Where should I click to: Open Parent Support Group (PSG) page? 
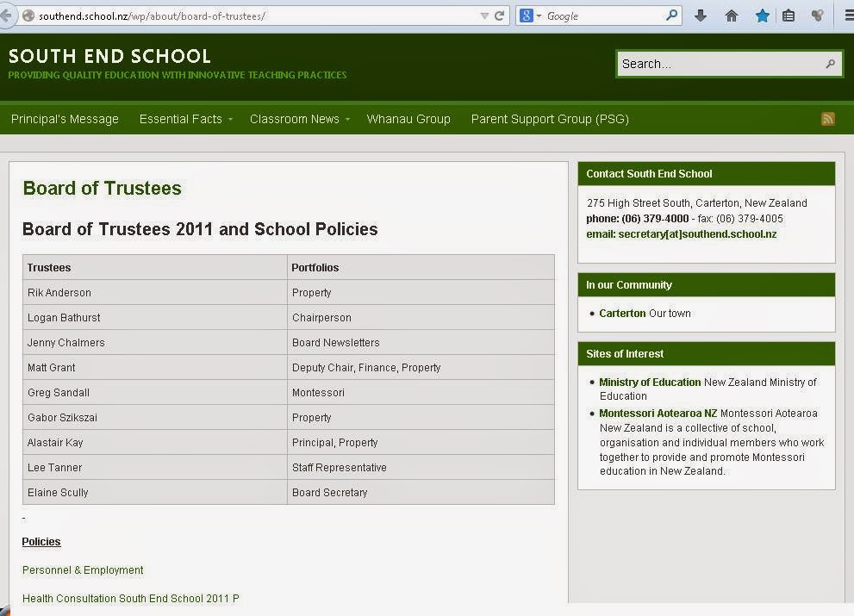tap(550, 119)
